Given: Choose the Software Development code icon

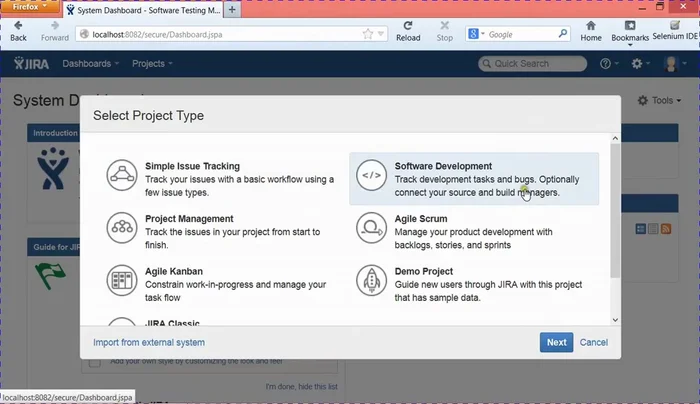Looking at the screenshot, I should click(371, 175).
